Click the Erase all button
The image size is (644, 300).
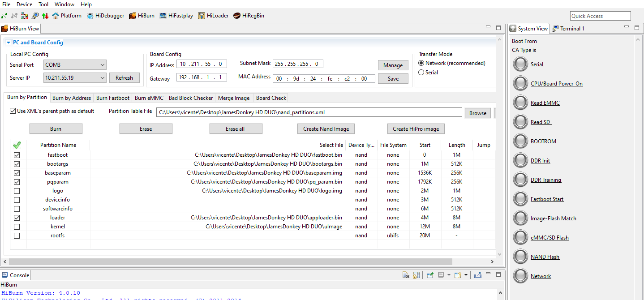[x=236, y=129]
